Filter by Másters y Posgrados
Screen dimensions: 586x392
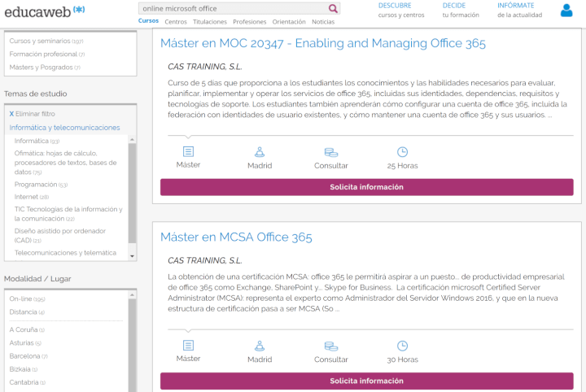(x=45, y=68)
